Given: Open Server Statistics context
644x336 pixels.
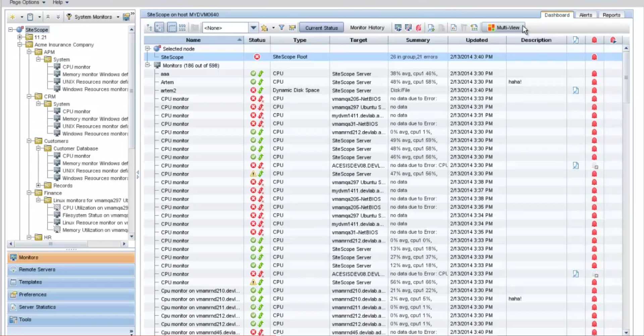Looking at the screenshot, I should (71, 307).
